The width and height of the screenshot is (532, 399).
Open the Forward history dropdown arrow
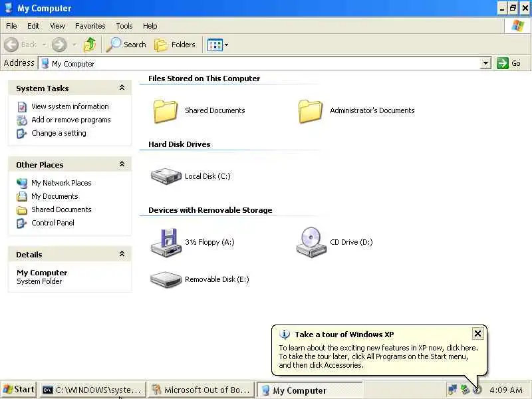(74, 45)
